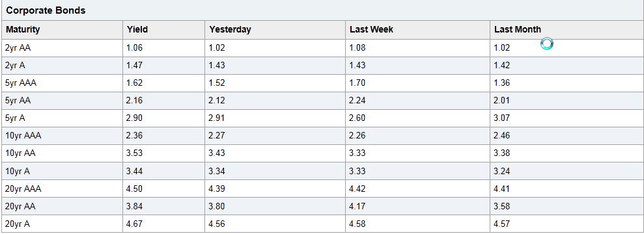
Task: Click the 5yr AA yield value 2.16
Action: pyautogui.click(x=134, y=100)
